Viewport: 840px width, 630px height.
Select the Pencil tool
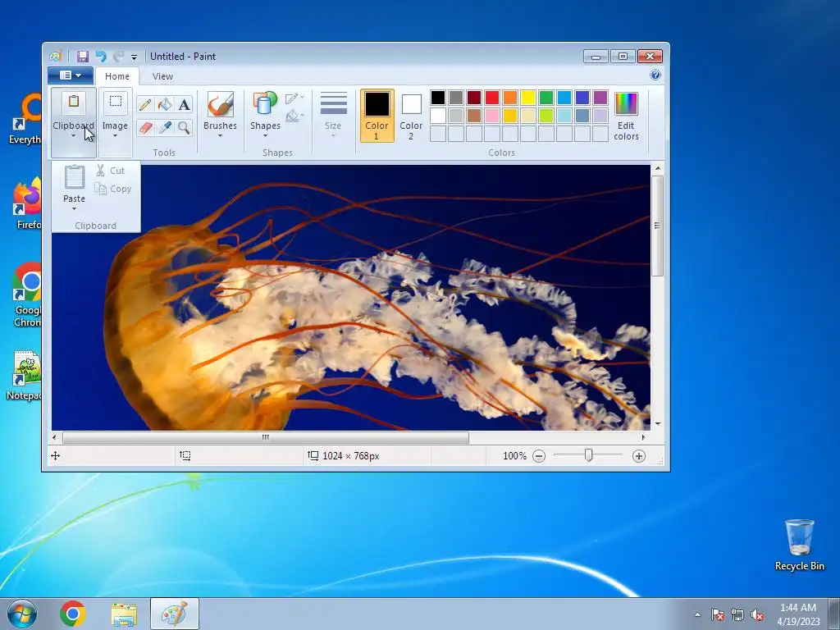point(144,104)
